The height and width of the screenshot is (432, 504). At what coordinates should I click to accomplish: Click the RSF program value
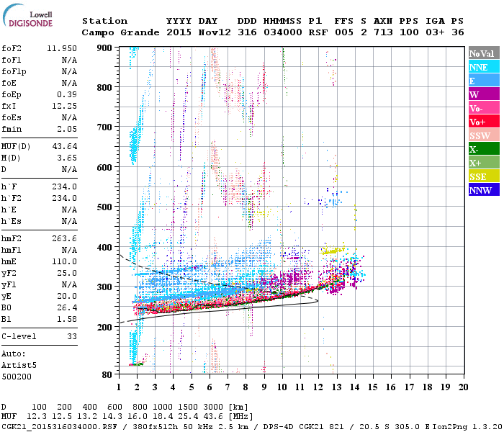click(318, 32)
